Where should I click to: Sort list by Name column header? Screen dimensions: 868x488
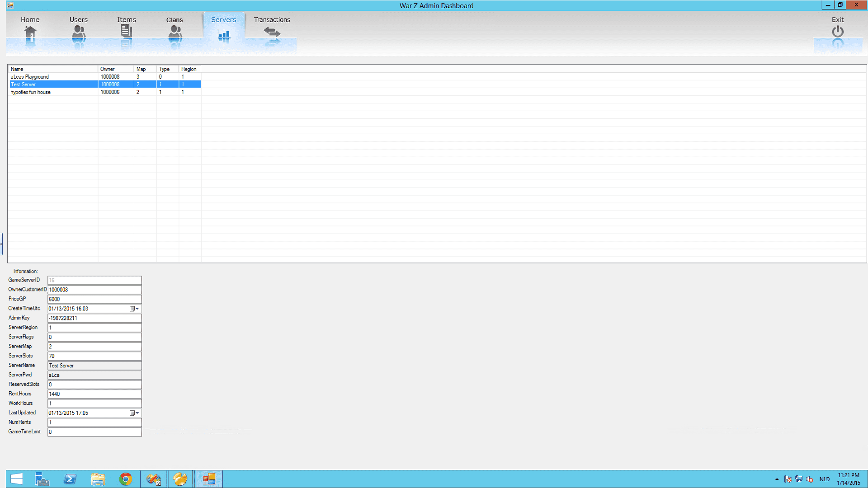53,69
